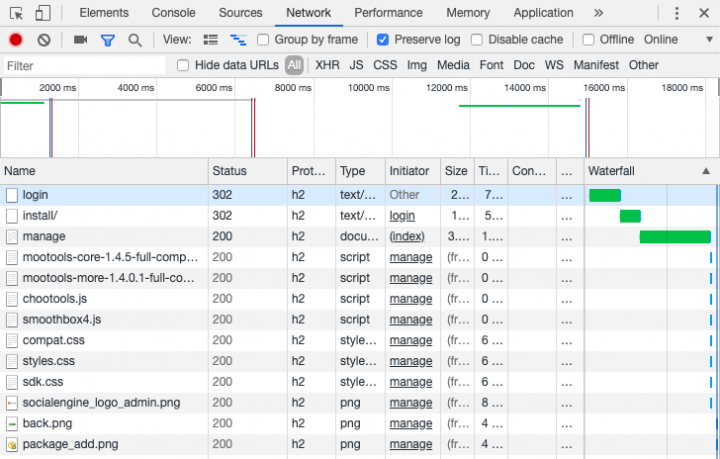
Task: Filter requests by Other
Action: pyautogui.click(x=644, y=65)
